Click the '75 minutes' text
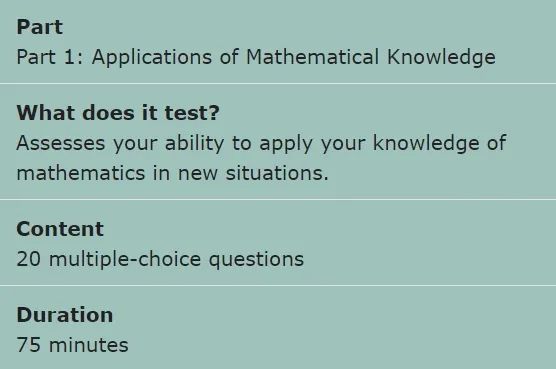The width and height of the screenshot is (556, 369). pos(72,345)
